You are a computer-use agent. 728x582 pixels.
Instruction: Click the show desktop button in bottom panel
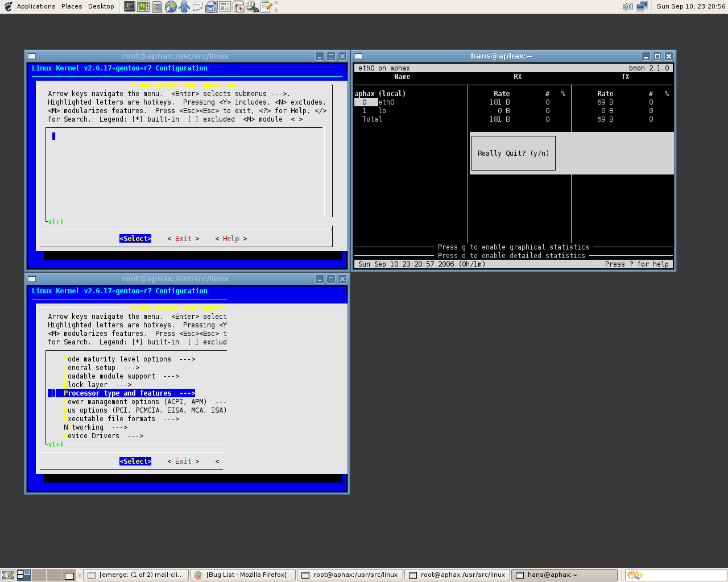pyautogui.click(x=8, y=575)
